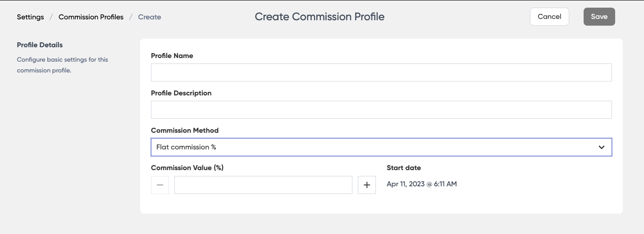Save the commission profile
The image size is (644, 234).
[x=599, y=17]
